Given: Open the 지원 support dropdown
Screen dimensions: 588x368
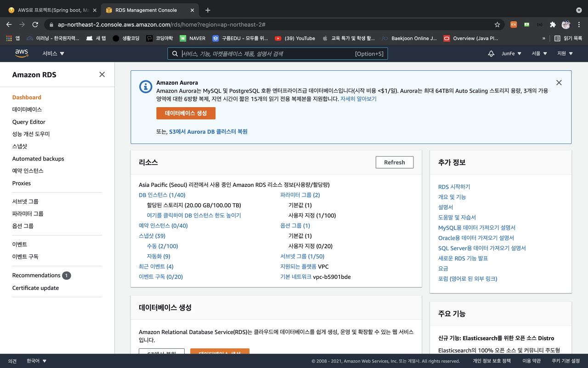Looking at the screenshot, I should pos(565,53).
